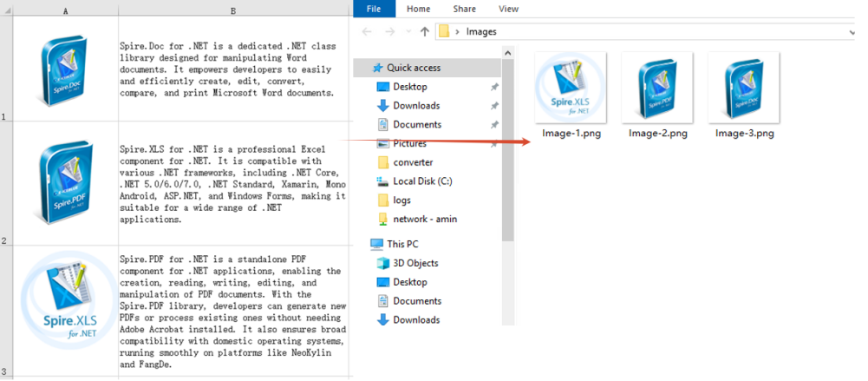Open the recent locations dropdown arrow

407,32
